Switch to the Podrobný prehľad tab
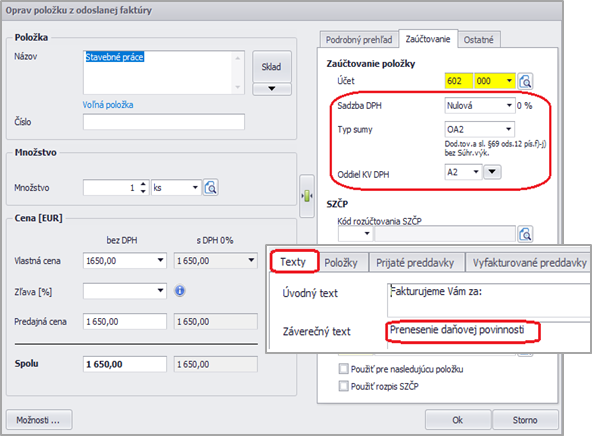Viewport: 592px width, 436px height. click(359, 40)
